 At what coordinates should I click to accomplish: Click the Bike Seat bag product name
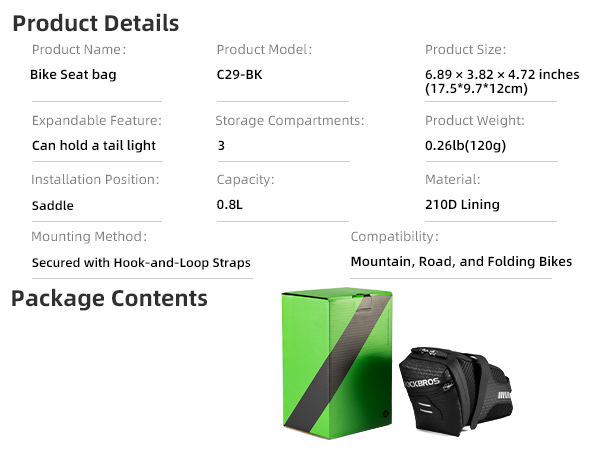click(x=74, y=74)
